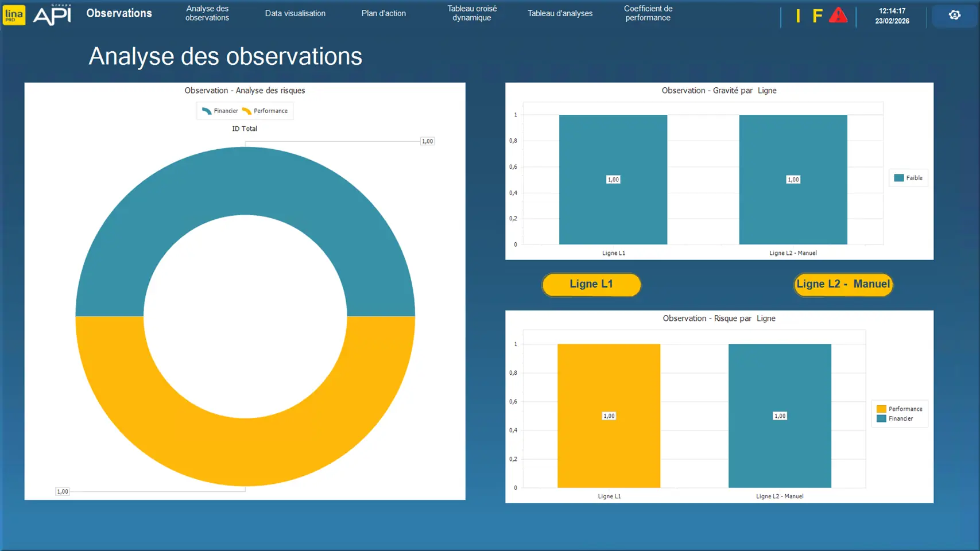Click Financier legend entry in risk chart
This screenshot has width=980, height=551.
(900, 419)
